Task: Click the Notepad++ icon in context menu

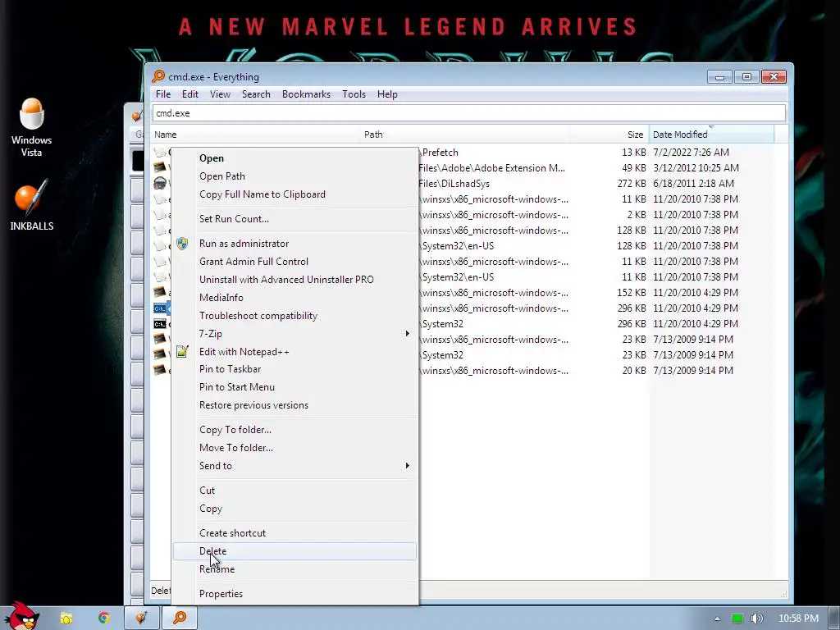Action: tap(182, 351)
